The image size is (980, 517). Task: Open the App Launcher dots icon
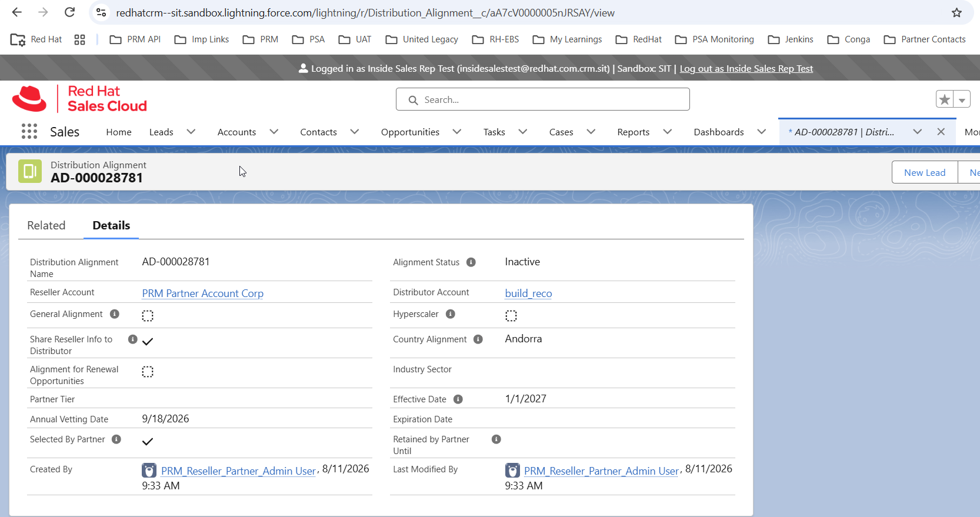point(29,131)
